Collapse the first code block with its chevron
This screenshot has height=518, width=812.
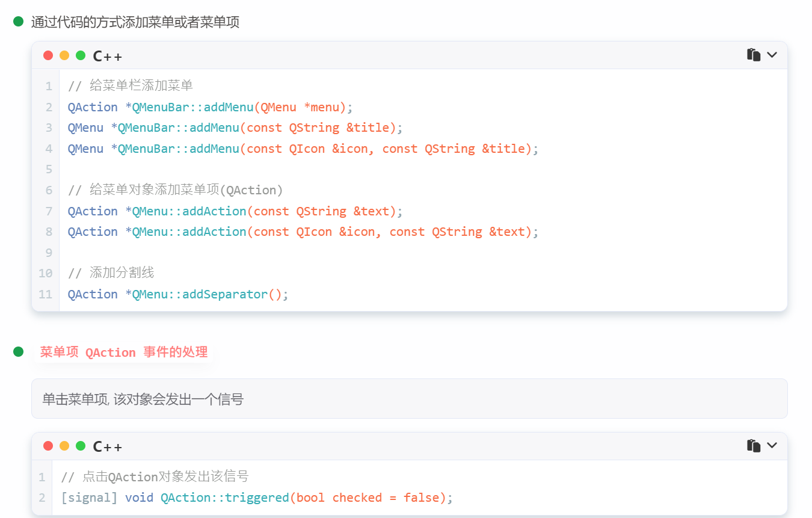click(x=772, y=55)
